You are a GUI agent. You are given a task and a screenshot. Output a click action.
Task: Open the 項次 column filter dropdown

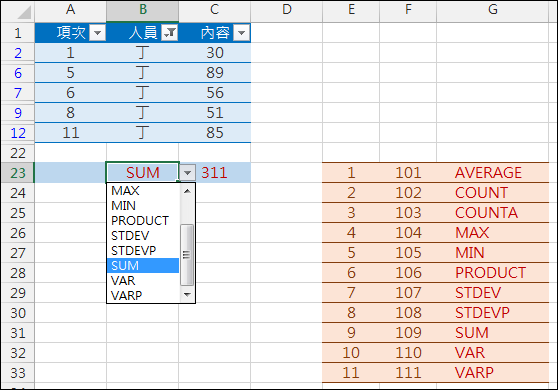tap(97, 33)
